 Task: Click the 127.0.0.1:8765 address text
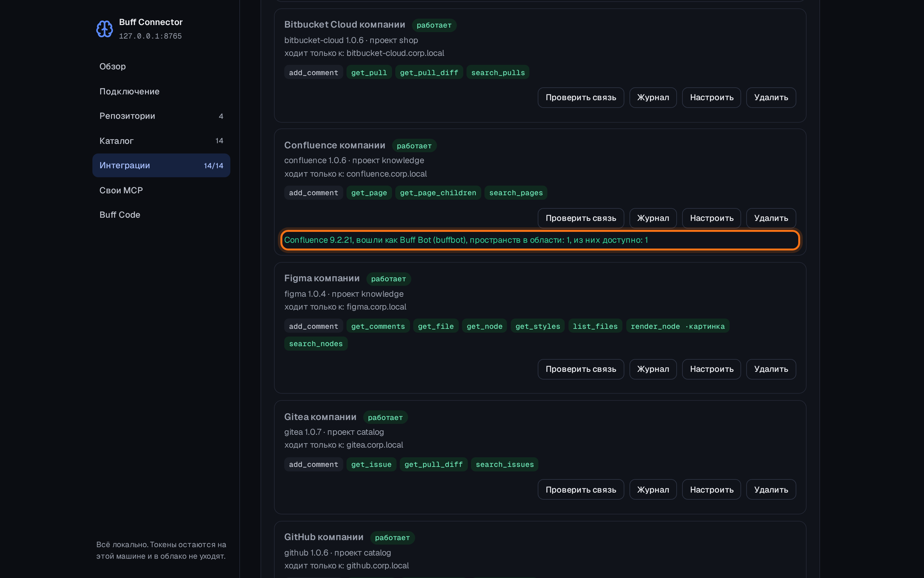tap(150, 36)
